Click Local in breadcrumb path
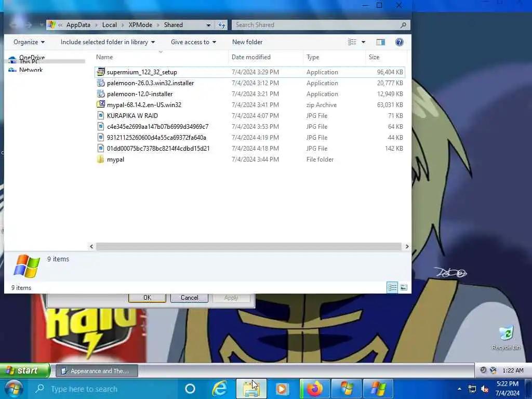 109,25
